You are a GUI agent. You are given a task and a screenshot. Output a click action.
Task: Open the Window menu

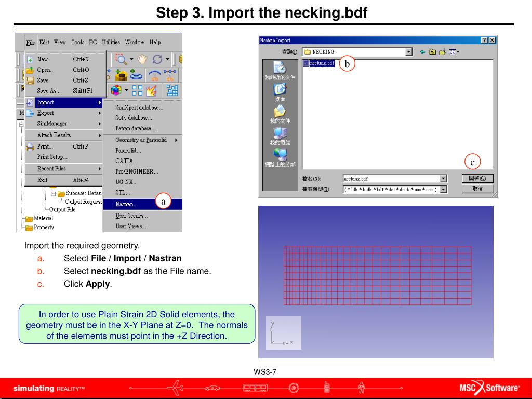[x=135, y=43]
